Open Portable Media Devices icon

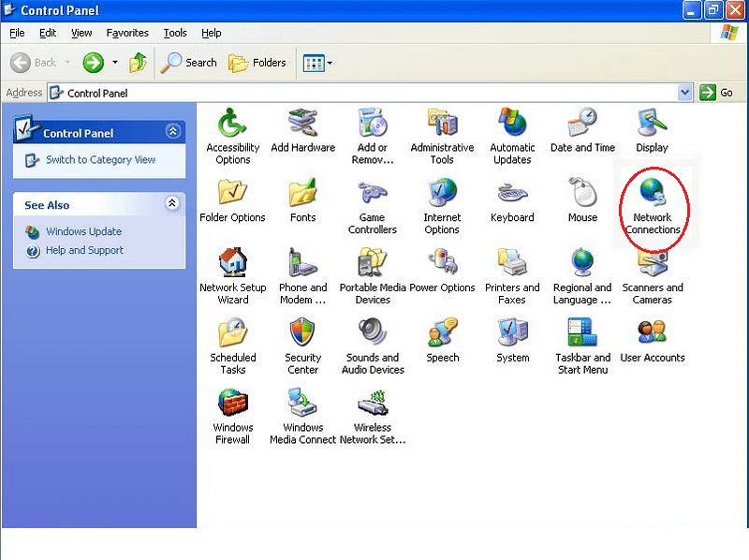click(x=373, y=263)
